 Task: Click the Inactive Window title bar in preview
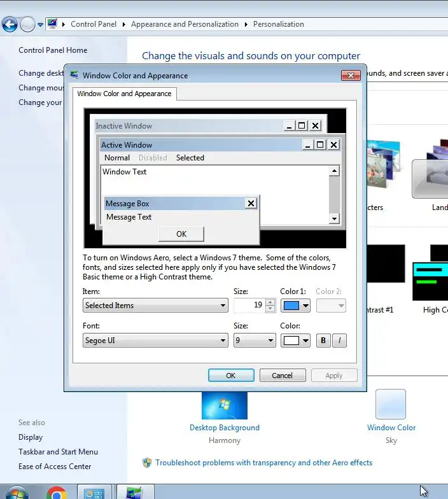tap(208, 126)
